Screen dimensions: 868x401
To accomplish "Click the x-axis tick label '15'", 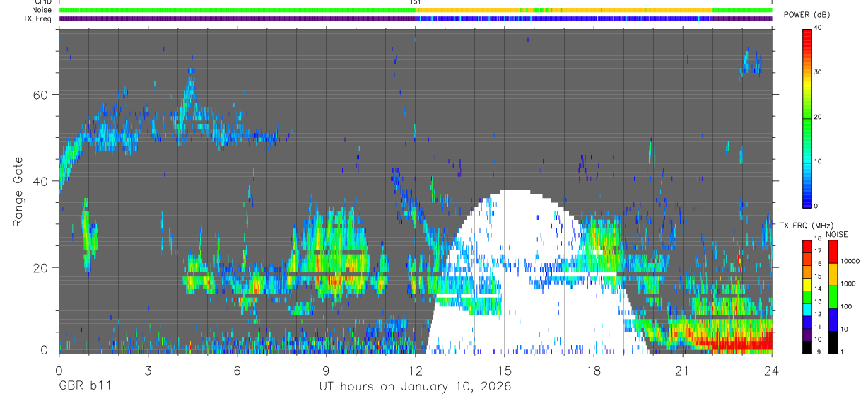I will click(x=504, y=371).
